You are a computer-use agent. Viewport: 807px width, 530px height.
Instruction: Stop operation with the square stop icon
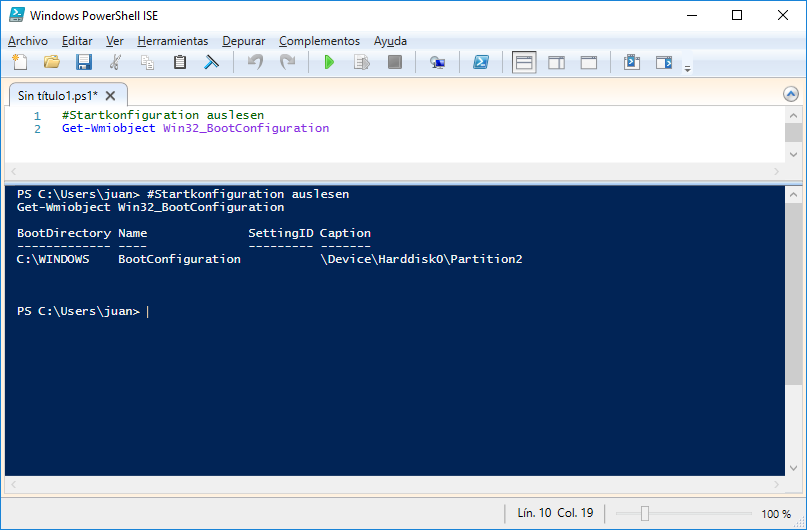tap(395, 62)
